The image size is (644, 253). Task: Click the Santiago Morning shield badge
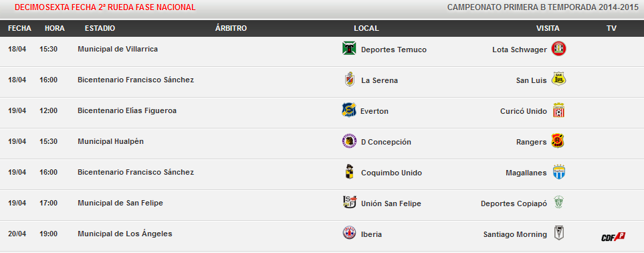(559, 233)
